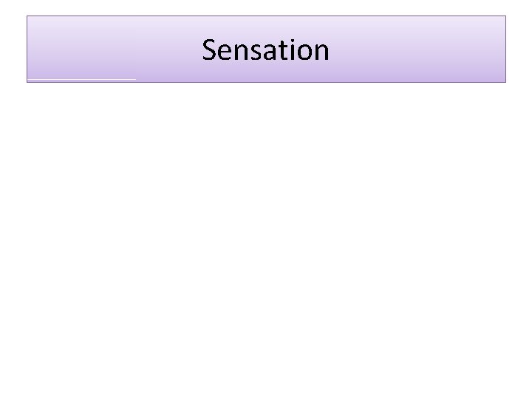532x399 pixels.
Task: Click the light gradient top of banner
Action: (266, 24)
